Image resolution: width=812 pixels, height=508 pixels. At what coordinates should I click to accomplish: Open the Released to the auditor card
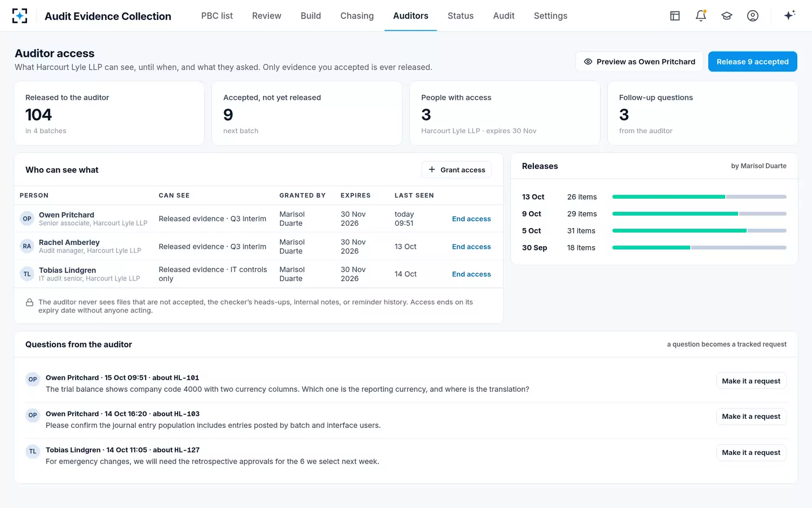click(x=109, y=113)
